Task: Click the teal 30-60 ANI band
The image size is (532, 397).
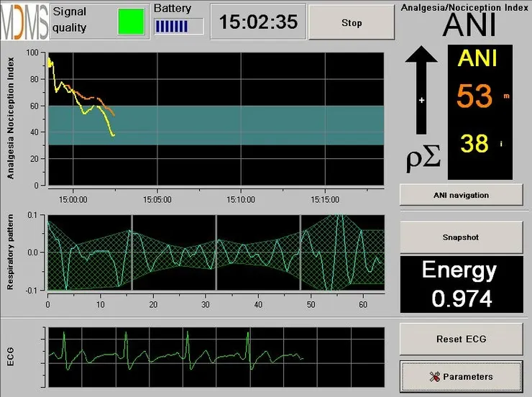Action: point(216,125)
